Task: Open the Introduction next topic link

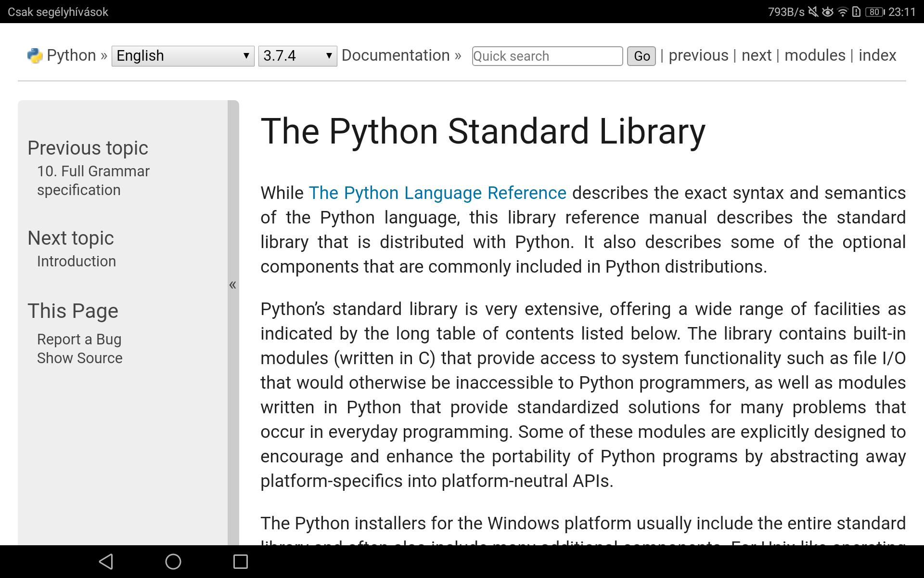Action: (77, 261)
